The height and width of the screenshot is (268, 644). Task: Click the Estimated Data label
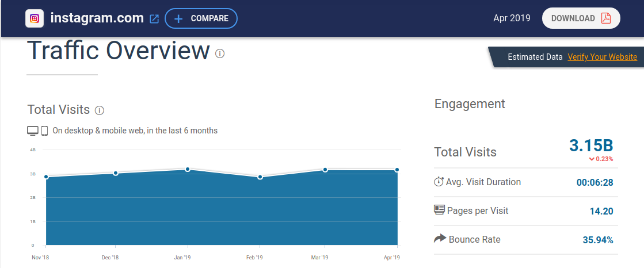coord(535,57)
